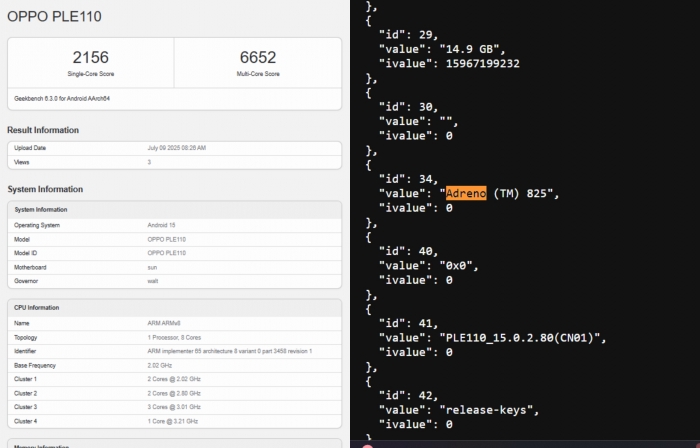Click the Upload Date row label
700x448 pixels.
coord(30,148)
